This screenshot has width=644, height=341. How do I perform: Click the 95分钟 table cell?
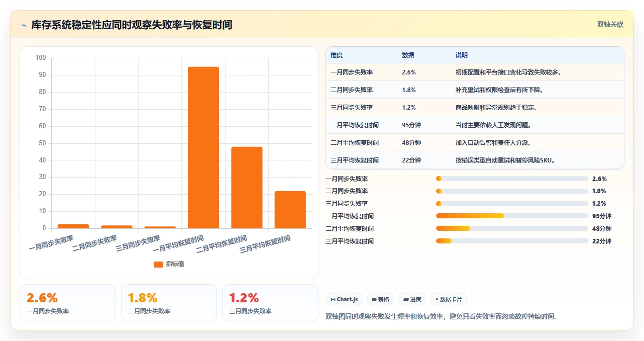411,125
